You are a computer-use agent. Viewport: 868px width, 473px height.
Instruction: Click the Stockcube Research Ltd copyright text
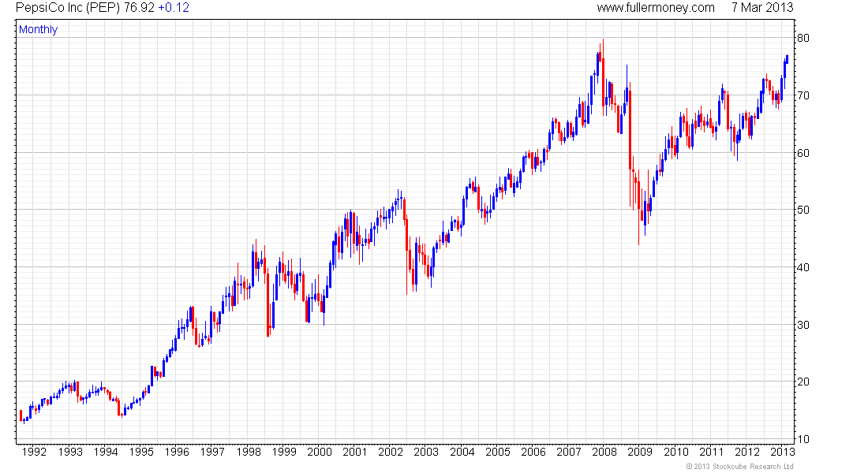739,467
